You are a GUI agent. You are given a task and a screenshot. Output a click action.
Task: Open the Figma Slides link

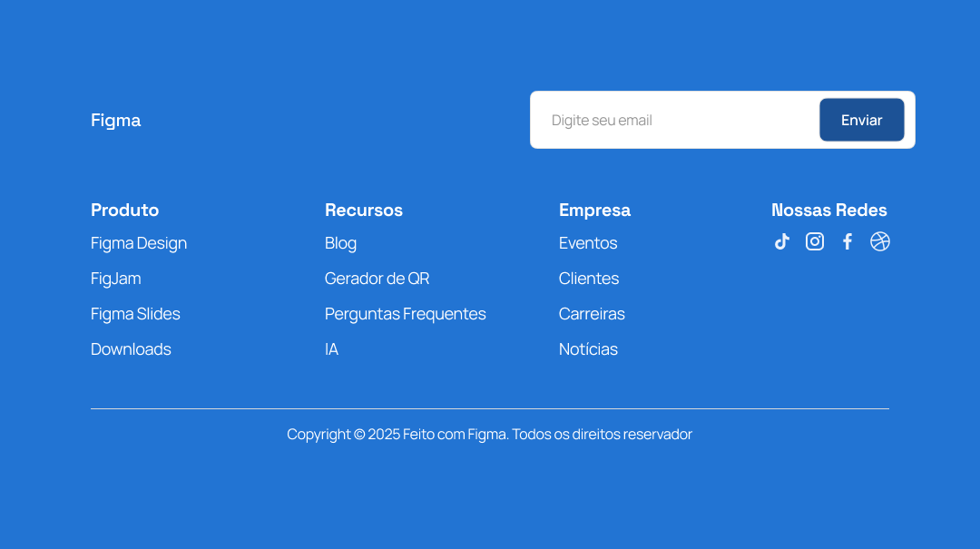[135, 314]
